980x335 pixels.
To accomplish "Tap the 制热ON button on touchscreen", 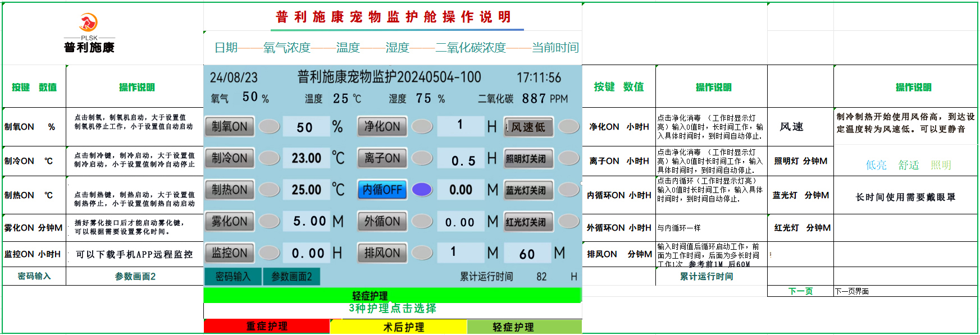I will (229, 190).
